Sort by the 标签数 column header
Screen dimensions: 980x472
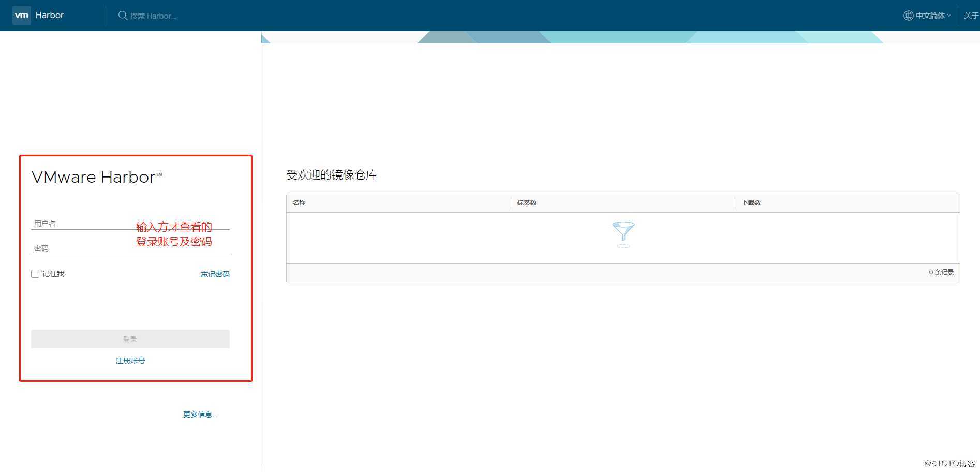527,203
